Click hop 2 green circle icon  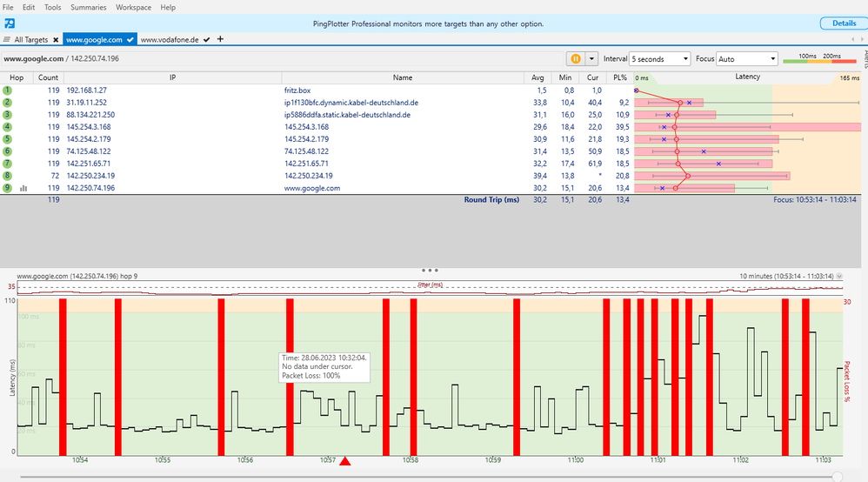tap(7, 103)
